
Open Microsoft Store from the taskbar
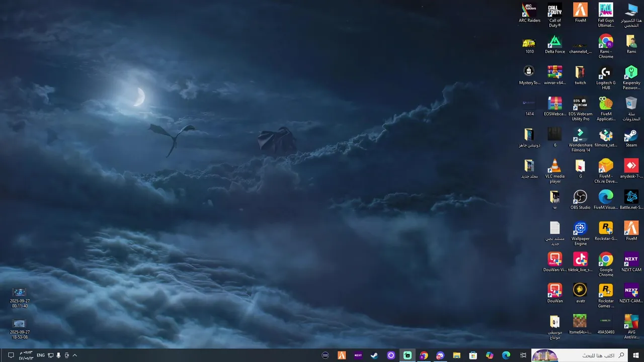coord(473,355)
